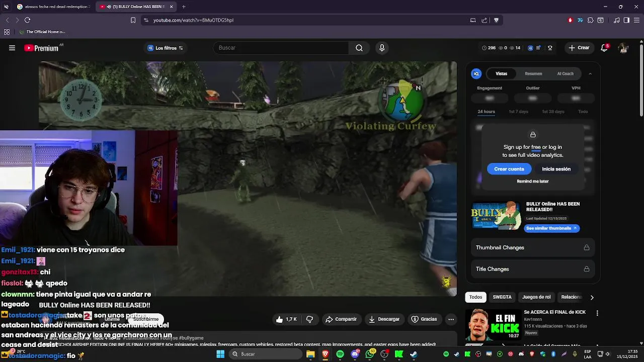
Task: Open Steam from the taskbar
Action: coord(414,354)
